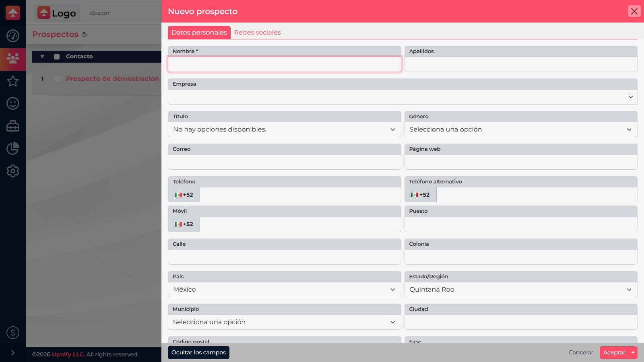The width and height of the screenshot is (644, 362).
Task: Click Cancelar link
Action: pos(581,352)
